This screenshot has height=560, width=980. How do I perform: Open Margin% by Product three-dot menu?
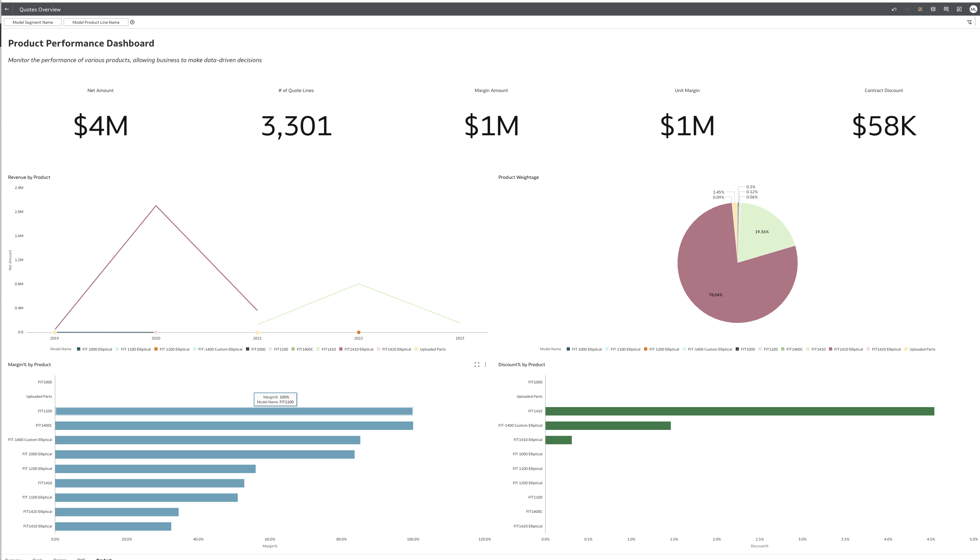pyautogui.click(x=485, y=365)
